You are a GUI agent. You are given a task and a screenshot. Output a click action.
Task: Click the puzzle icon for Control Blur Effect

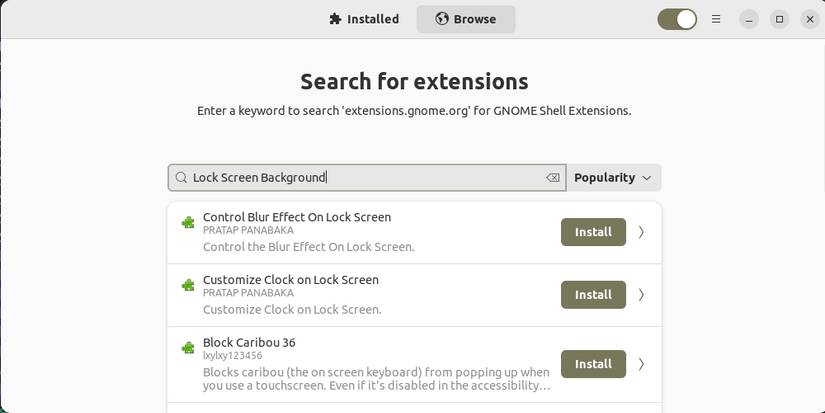pos(188,223)
